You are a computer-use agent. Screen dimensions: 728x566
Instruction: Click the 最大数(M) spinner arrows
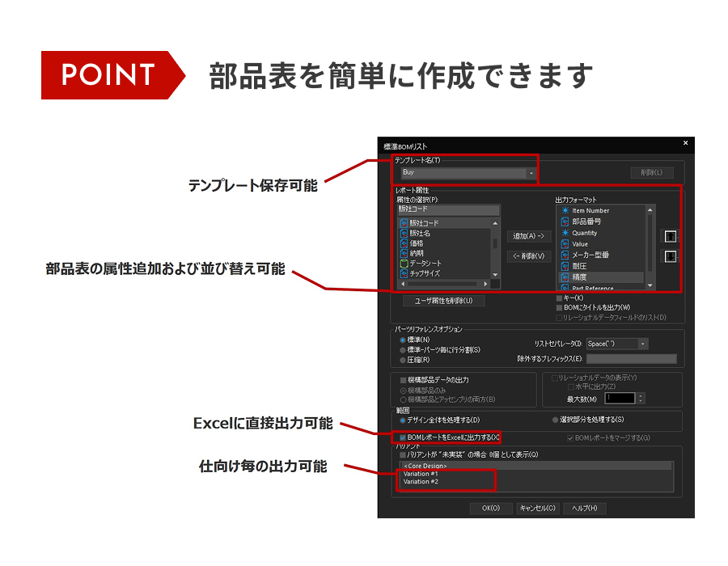[641, 398]
